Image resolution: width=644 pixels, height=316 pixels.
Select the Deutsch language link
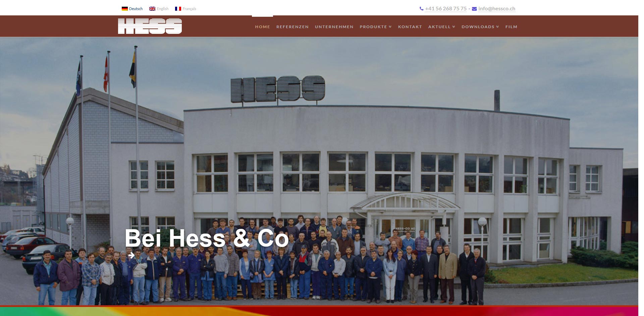coord(136,9)
